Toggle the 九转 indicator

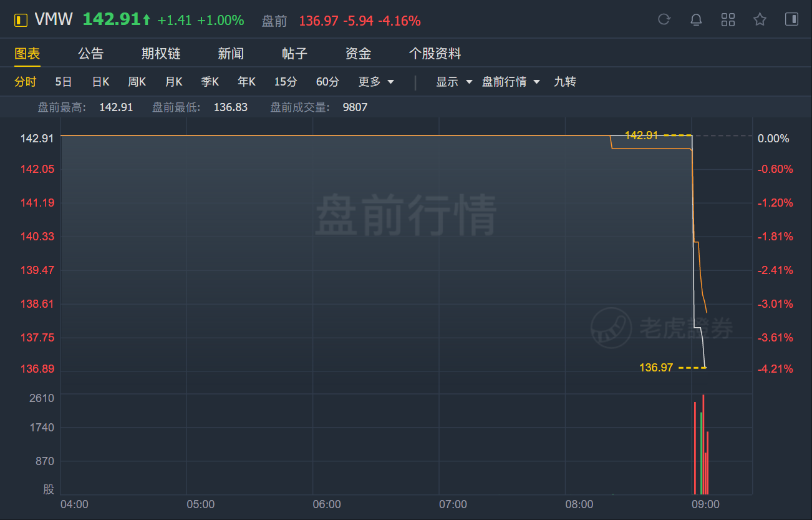tap(565, 82)
